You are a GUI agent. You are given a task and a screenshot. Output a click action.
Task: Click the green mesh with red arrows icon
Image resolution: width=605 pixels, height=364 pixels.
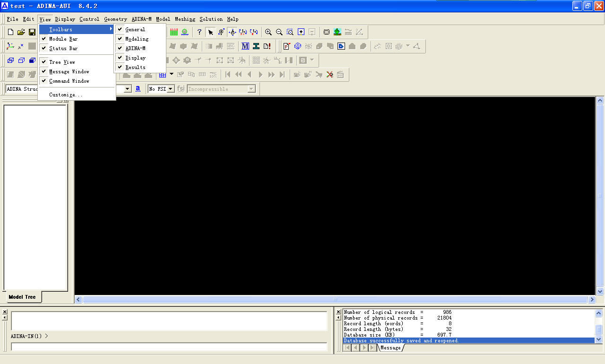pos(173,32)
